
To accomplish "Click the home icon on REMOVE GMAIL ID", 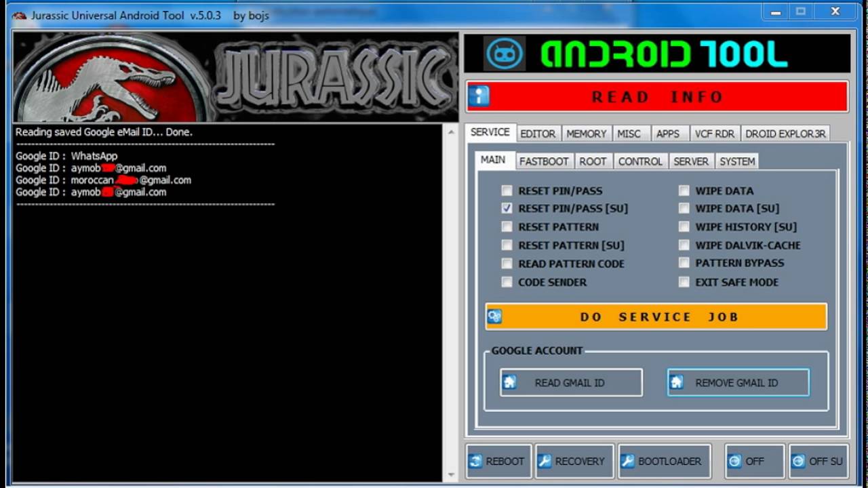I will [676, 382].
